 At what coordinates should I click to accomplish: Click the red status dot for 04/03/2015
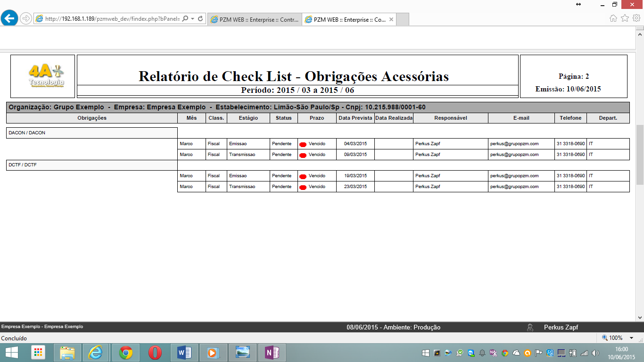(303, 144)
